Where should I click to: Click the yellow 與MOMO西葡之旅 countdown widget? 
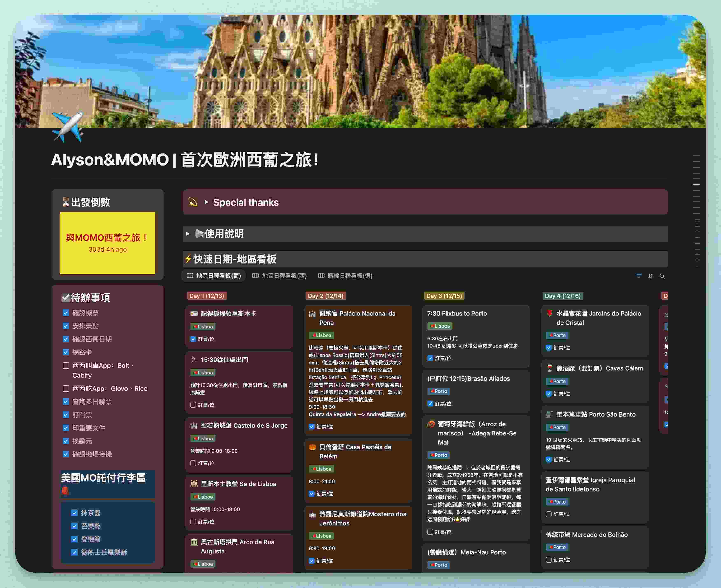107,243
